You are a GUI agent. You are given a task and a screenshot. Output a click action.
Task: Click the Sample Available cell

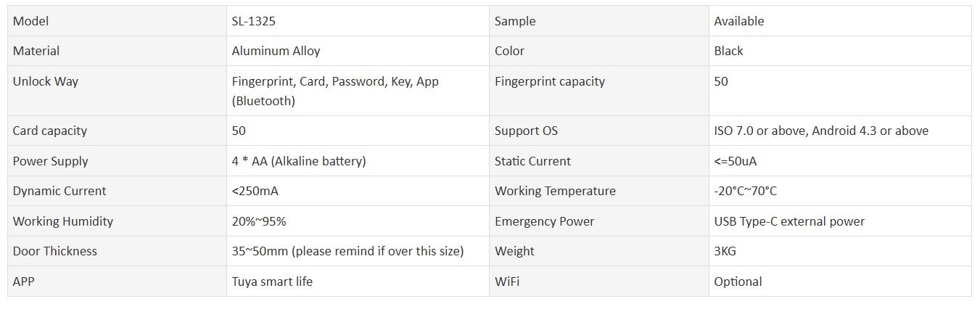[x=840, y=21]
